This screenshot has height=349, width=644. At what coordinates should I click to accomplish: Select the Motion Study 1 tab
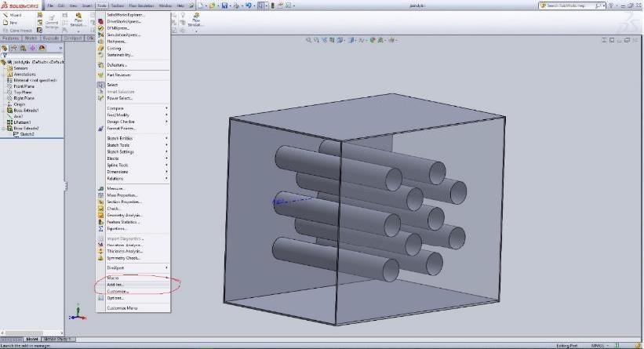point(57,339)
